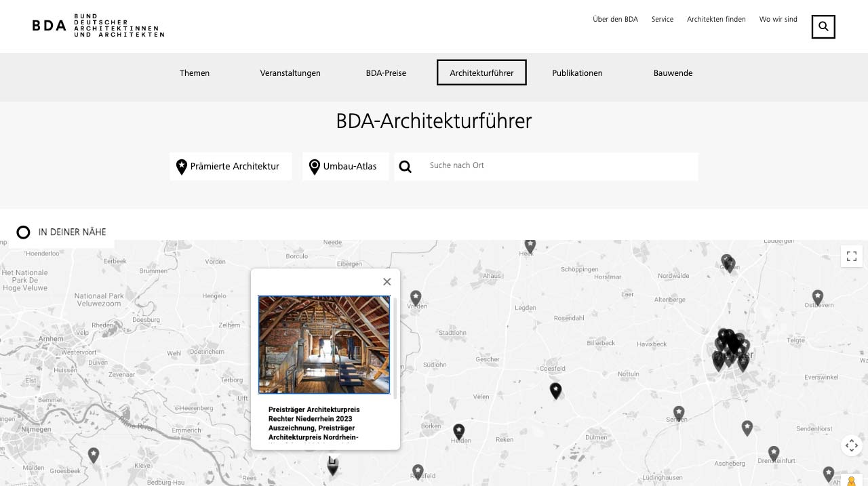Click map marker near Ostbevern
This screenshot has width=868, height=486.
[x=818, y=297]
